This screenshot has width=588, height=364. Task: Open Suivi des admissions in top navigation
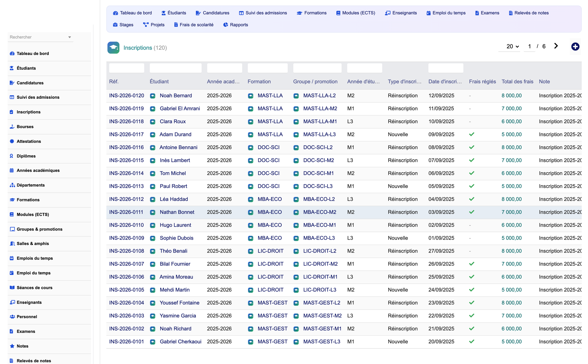[x=263, y=13]
